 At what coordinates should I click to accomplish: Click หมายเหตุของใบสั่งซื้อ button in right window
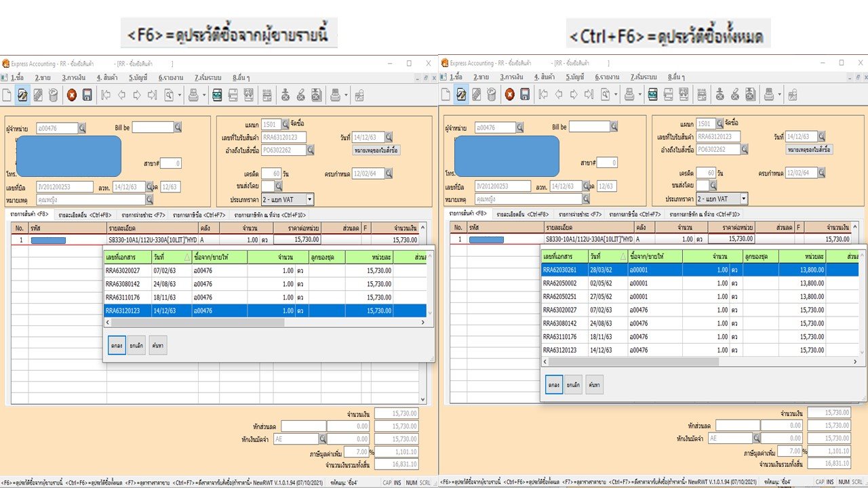click(809, 149)
